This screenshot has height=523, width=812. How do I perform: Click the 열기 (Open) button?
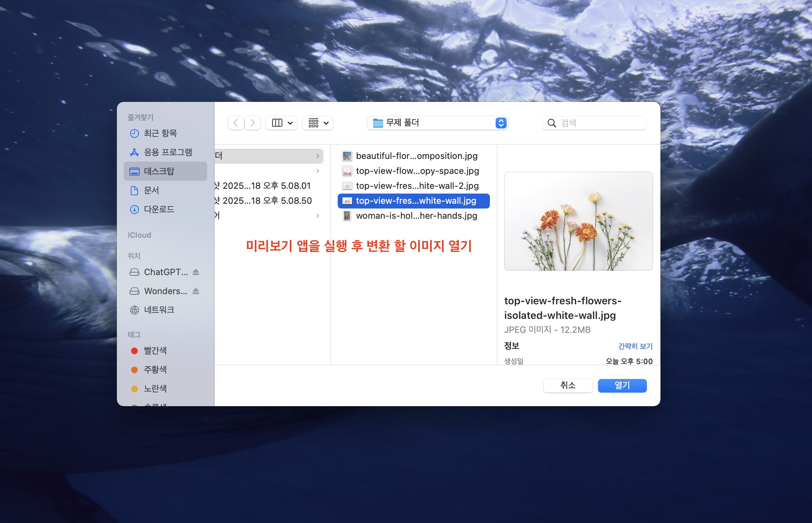pos(622,385)
